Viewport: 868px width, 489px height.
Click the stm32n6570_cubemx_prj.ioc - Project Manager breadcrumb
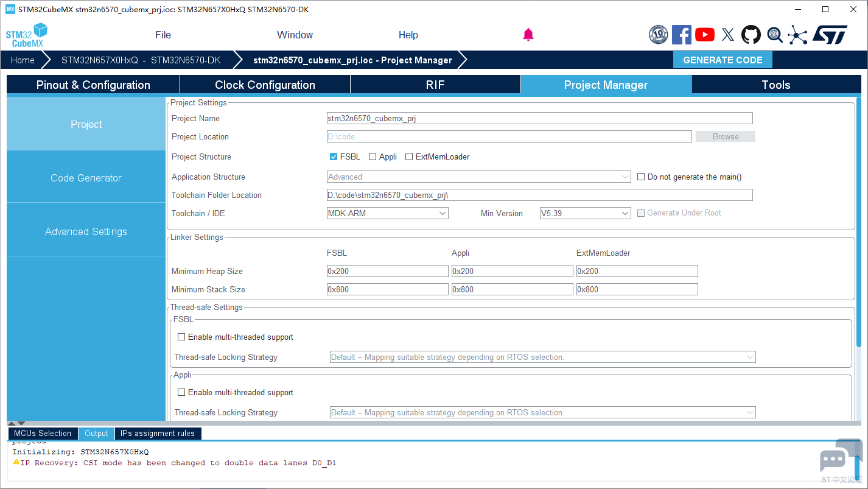click(352, 60)
